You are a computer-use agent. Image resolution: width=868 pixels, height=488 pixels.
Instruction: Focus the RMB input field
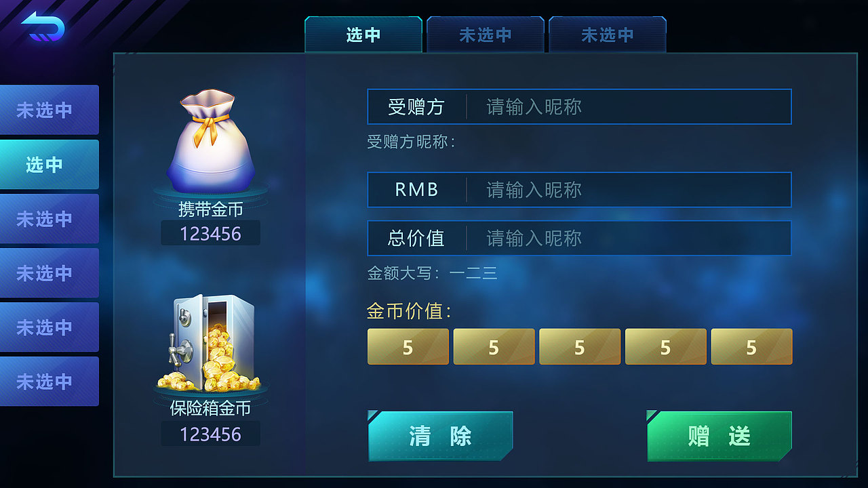[579, 190]
